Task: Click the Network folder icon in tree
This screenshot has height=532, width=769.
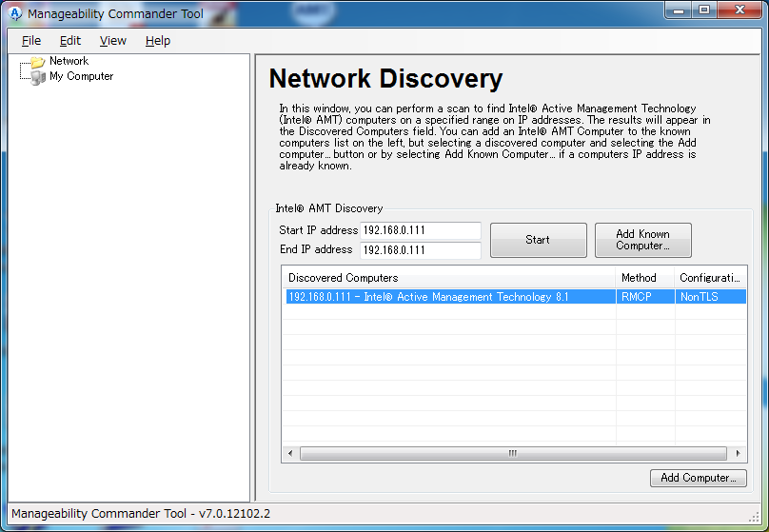Action: tap(38, 62)
